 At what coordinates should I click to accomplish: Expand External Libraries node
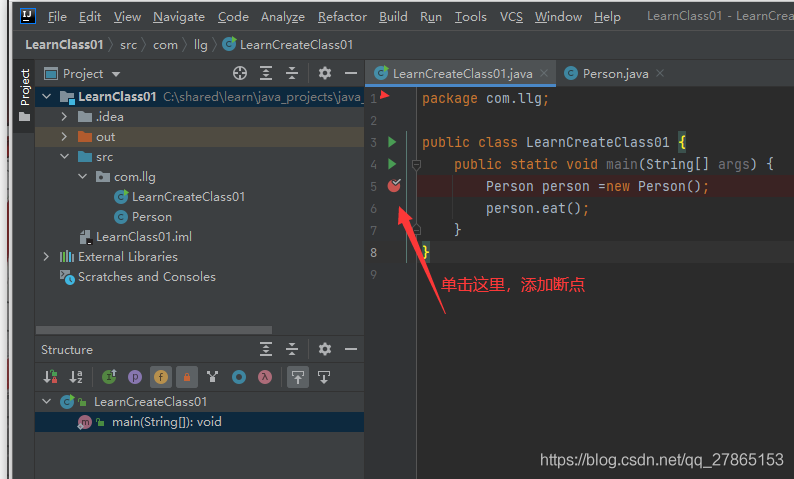coord(46,257)
